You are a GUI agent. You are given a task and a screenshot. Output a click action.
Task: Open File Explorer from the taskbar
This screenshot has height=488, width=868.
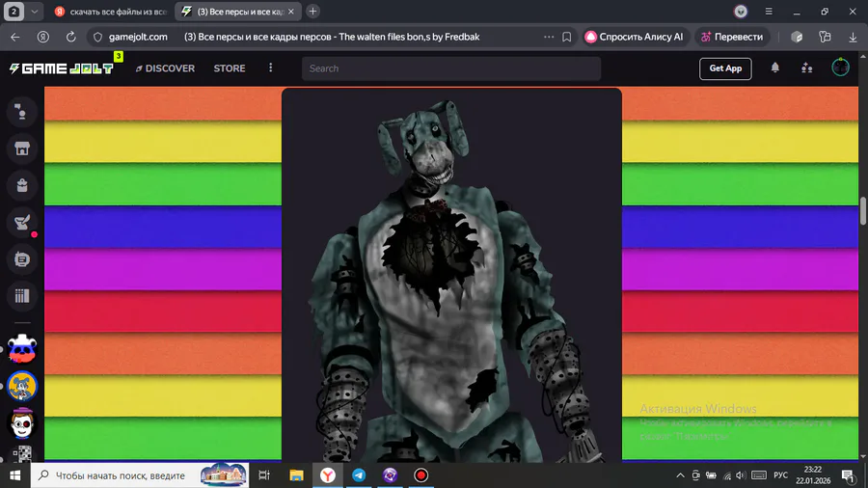tap(296, 475)
